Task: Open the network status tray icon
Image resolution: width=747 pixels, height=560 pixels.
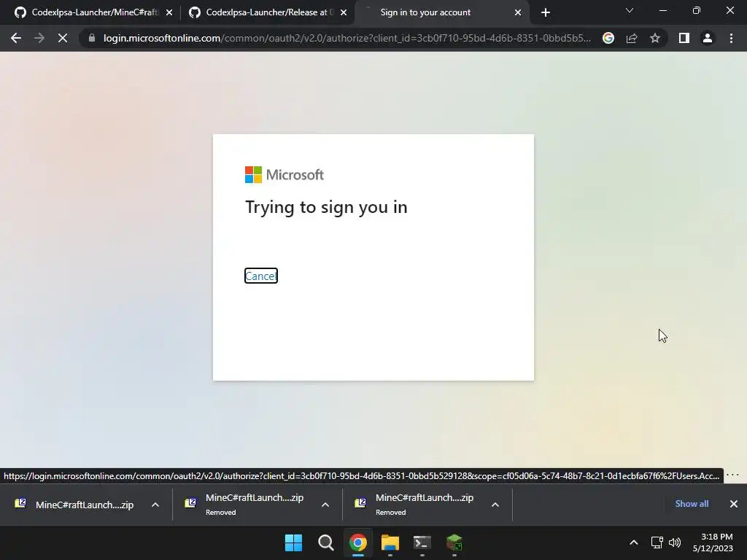Action: [x=657, y=542]
